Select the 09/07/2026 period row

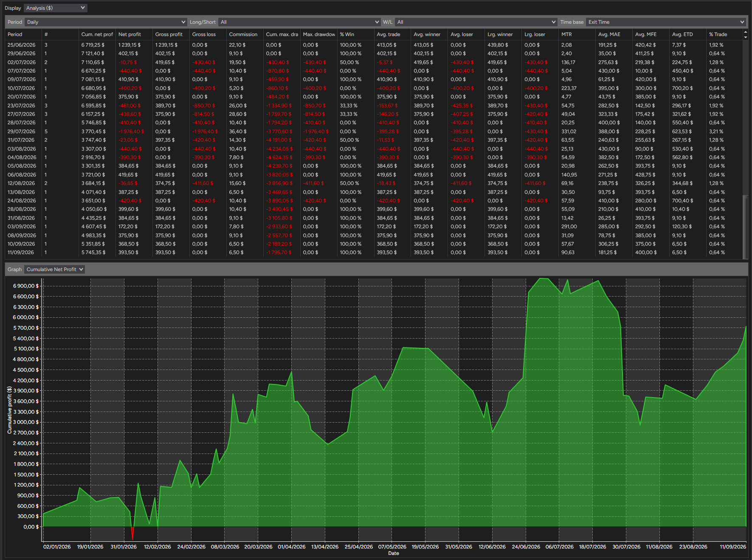[374, 79]
